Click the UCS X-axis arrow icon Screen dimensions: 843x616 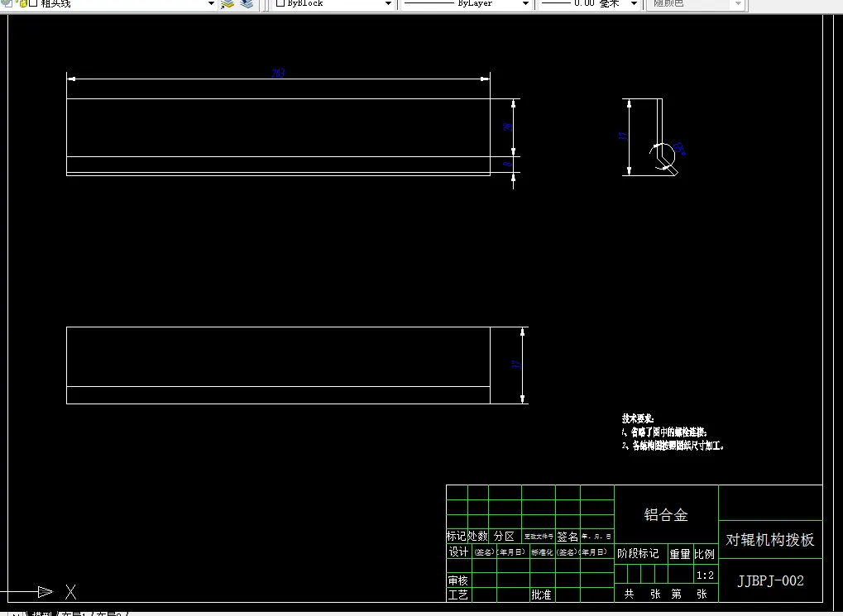point(46,592)
